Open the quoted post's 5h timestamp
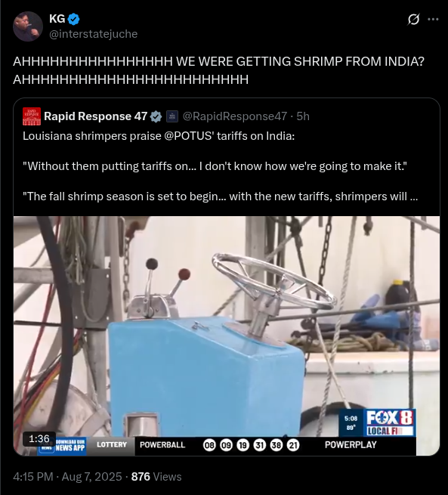Image resolution: width=448 pixels, height=495 pixels. pyautogui.click(x=303, y=116)
